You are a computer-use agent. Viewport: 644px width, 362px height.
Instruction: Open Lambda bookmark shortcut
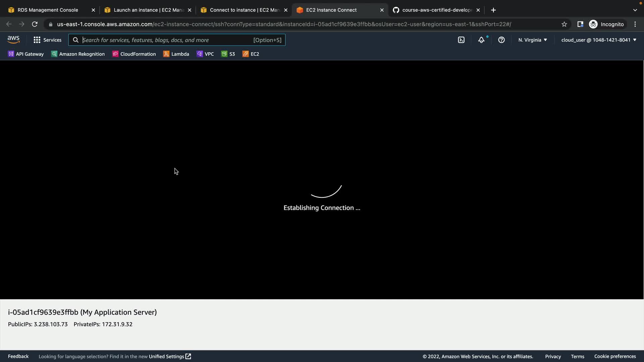(176, 54)
